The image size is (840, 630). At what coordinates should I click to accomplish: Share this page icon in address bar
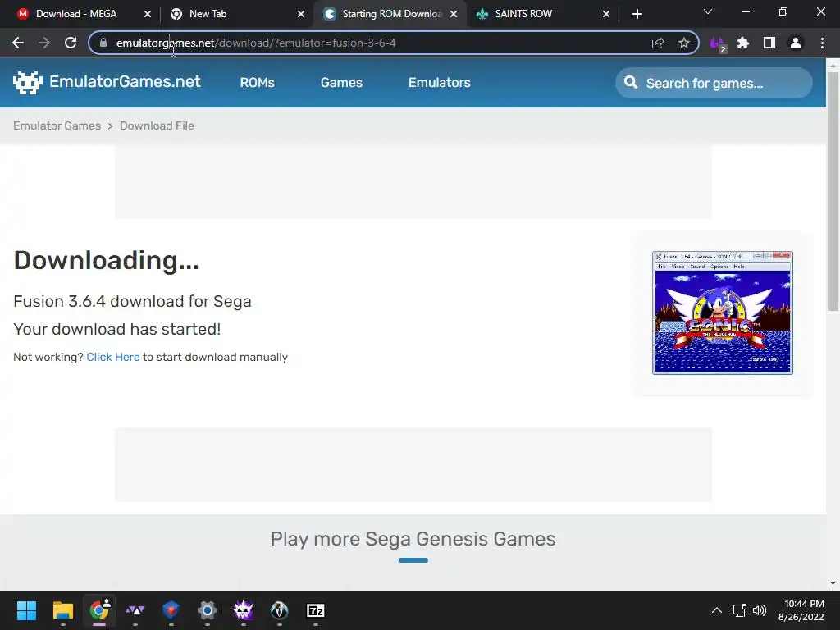tap(658, 43)
